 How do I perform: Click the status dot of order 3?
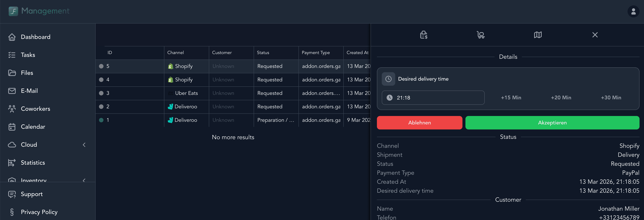pos(101,93)
